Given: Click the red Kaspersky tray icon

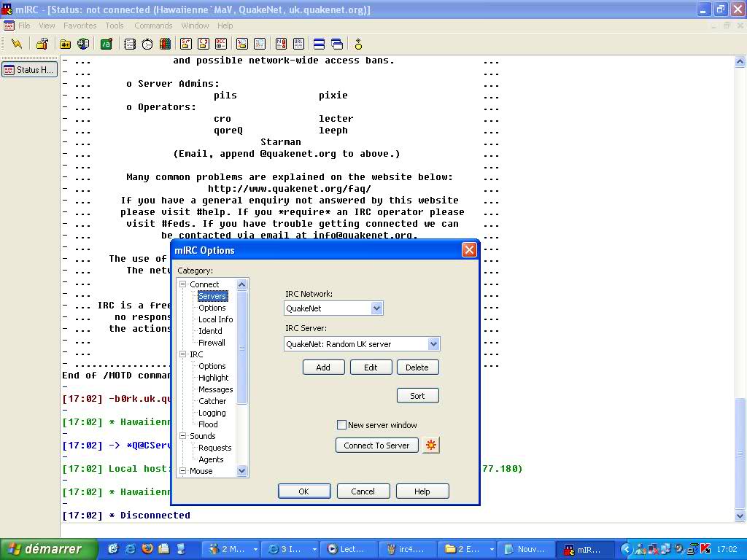Looking at the screenshot, I should coord(706,548).
